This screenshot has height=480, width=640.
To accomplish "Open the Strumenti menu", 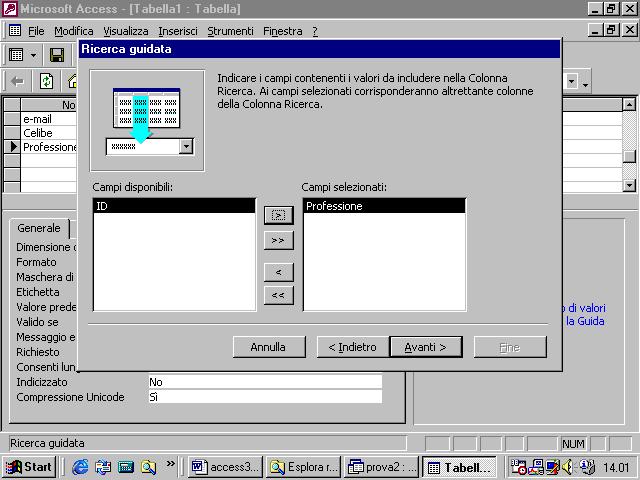I will click(230, 31).
